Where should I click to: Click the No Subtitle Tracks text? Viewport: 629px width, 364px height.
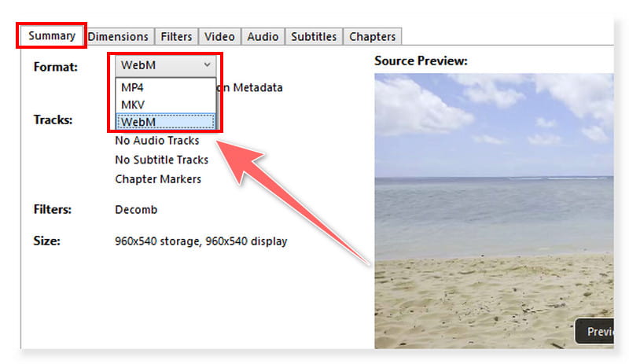[x=162, y=160]
